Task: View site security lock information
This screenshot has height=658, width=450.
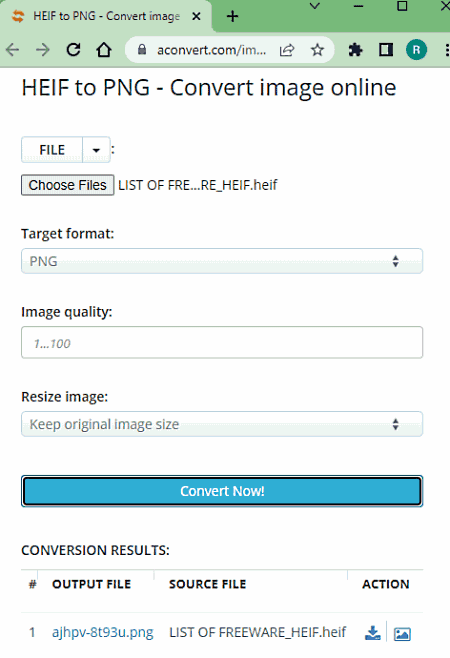Action: coord(142,50)
